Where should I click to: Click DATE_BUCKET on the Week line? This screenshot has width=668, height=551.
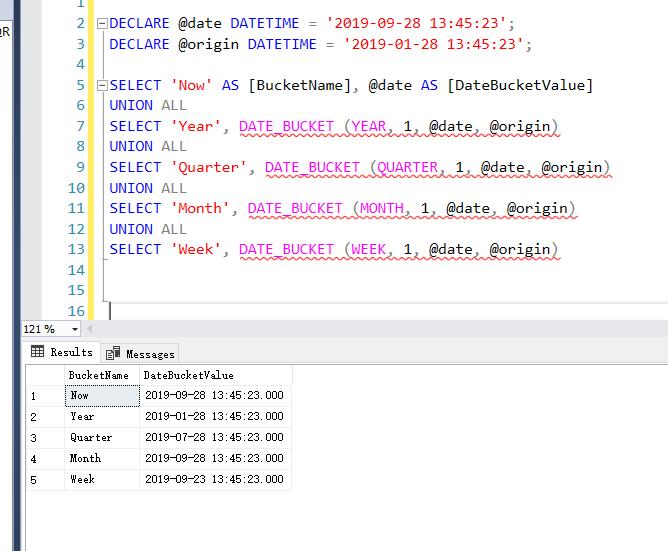pos(286,249)
